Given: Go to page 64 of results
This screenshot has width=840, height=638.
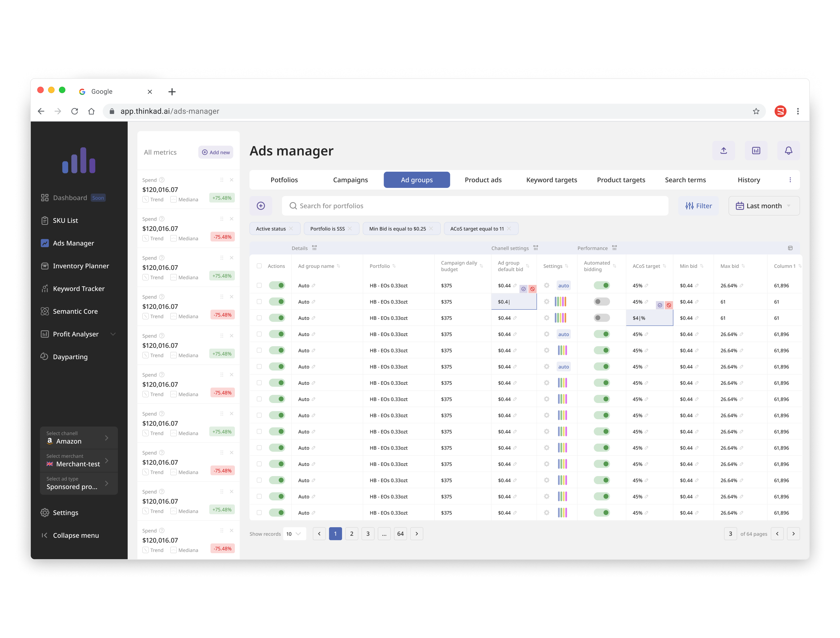Looking at the screenshot, I should point(400,534).
